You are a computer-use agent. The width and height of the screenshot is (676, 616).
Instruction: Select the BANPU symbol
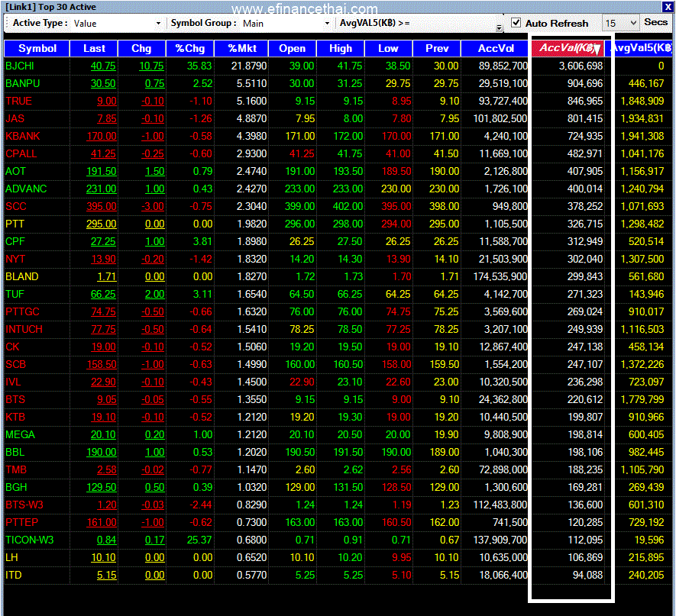(23, 83)
